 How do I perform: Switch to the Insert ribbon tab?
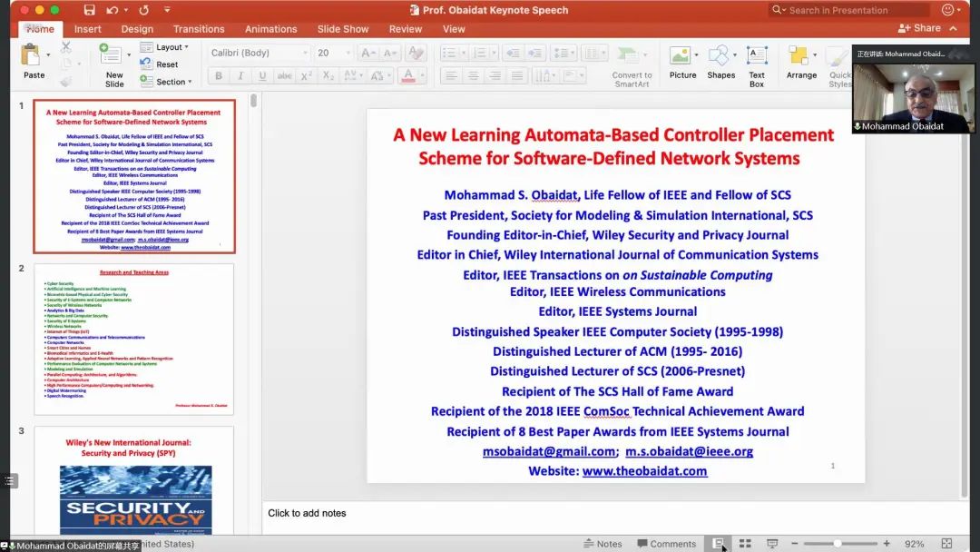coord(87,29)
